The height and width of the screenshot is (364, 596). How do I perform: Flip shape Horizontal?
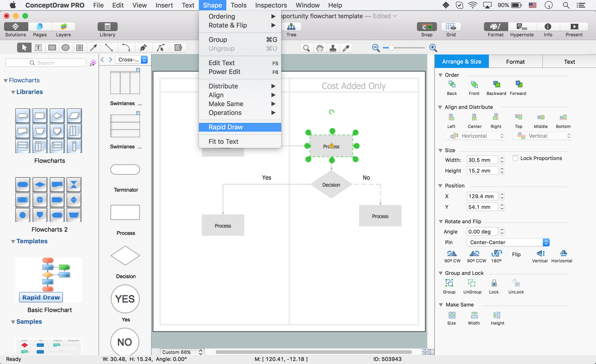click(562, 256)
